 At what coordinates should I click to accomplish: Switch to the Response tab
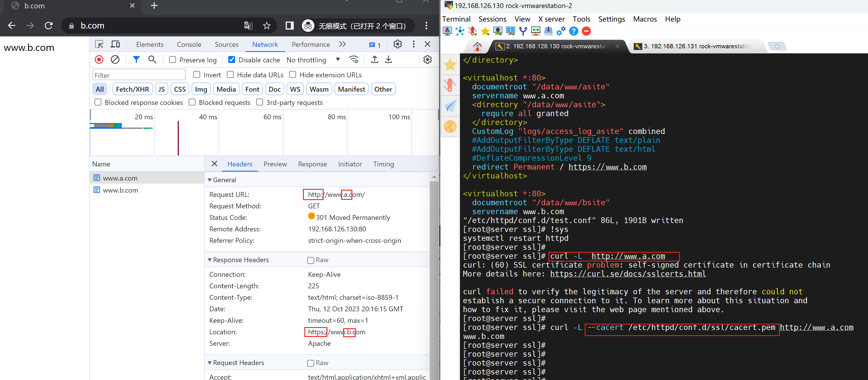pos(312,164)
